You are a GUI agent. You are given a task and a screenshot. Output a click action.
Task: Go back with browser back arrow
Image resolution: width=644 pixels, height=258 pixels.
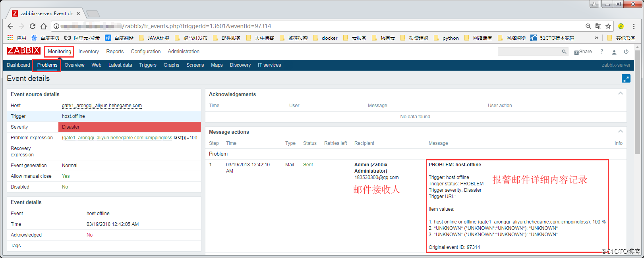(10, 26)
